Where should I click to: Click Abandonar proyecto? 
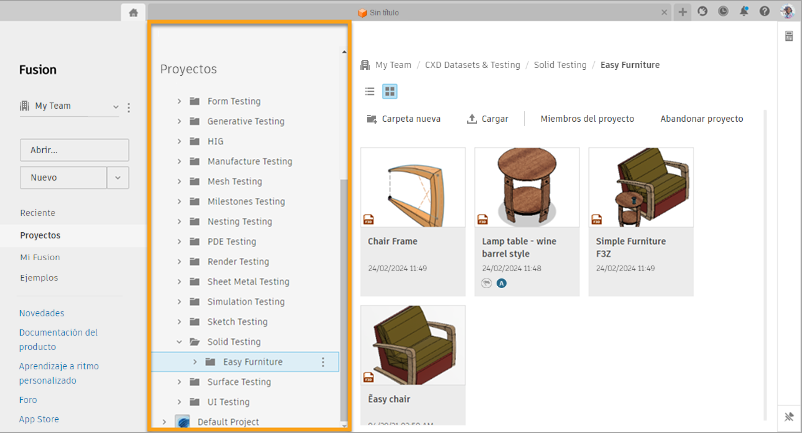pyautogui.click(x=702, y=119)
